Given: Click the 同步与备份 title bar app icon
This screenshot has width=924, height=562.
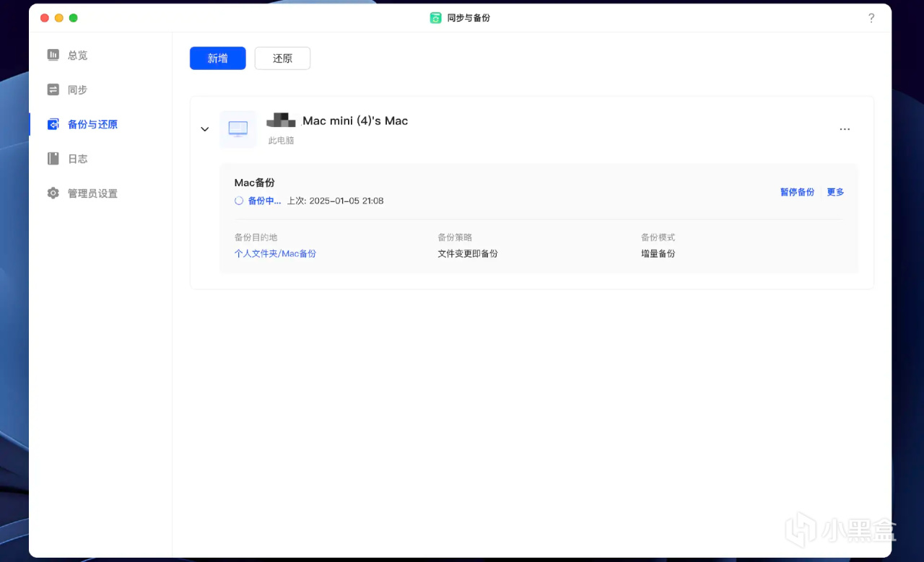Looking at the screenshot, I should pos(435,18).
